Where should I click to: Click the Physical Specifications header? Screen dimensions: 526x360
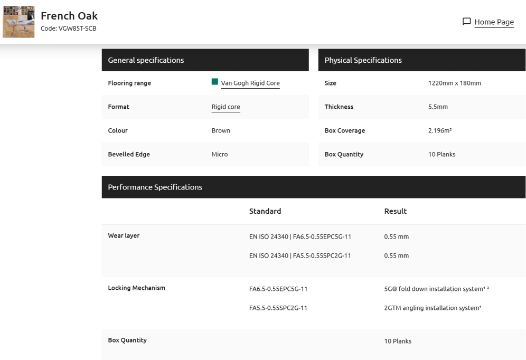point(422,60)
